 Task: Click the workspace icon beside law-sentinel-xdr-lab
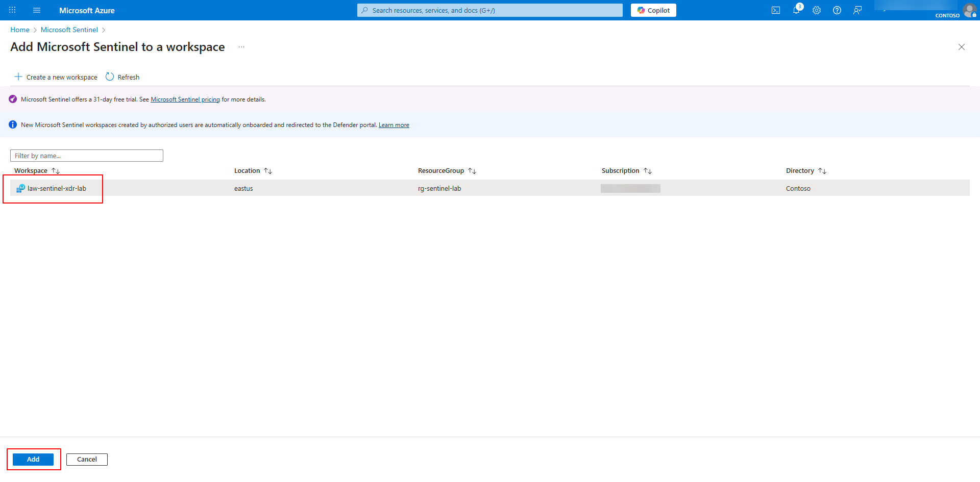tap(20, 188)
